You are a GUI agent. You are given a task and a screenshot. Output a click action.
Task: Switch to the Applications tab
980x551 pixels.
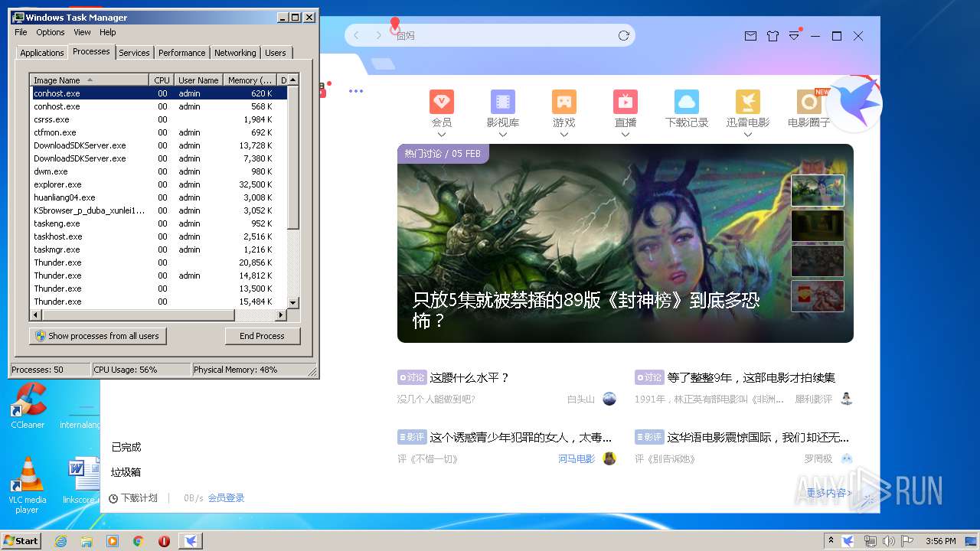[x=41, y=53]
